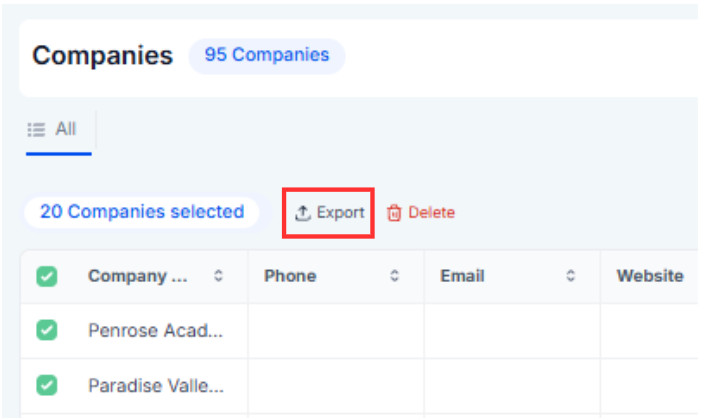
Task: Open the Penrose Acad... company record
Action: tap(155, 331)
